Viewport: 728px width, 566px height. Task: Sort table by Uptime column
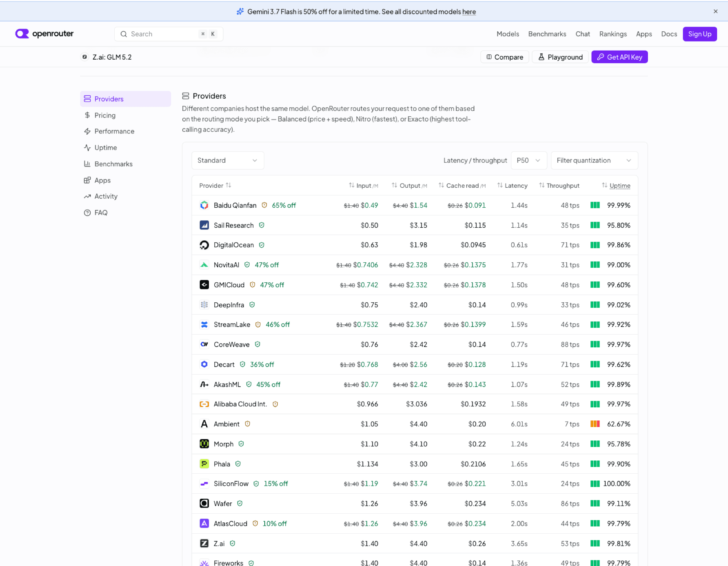616,186
